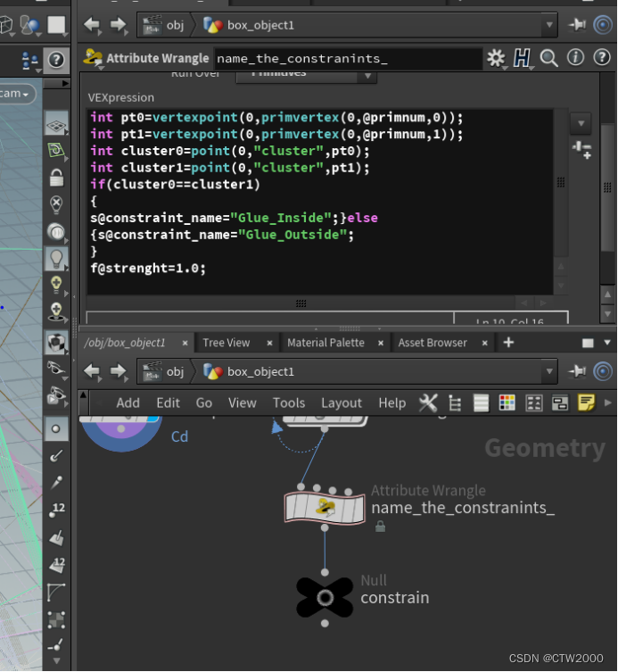Open cam camera dropdown in viewport
This screenshot has width=618, height=672.
[15, 94]
